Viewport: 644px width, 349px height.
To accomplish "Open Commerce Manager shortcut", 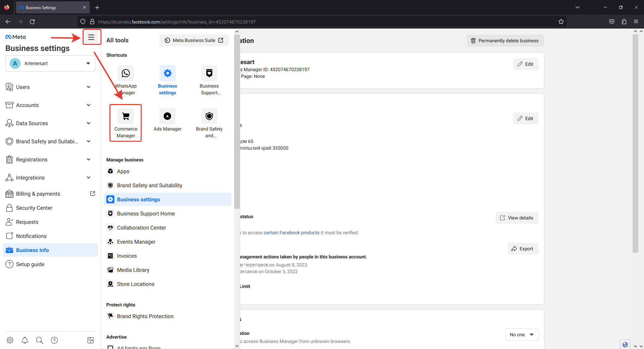I will coord(126,123).
